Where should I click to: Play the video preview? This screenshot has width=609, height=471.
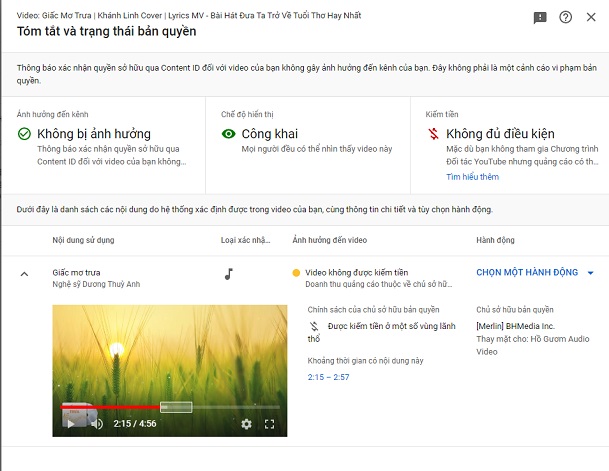coord(70,424)
